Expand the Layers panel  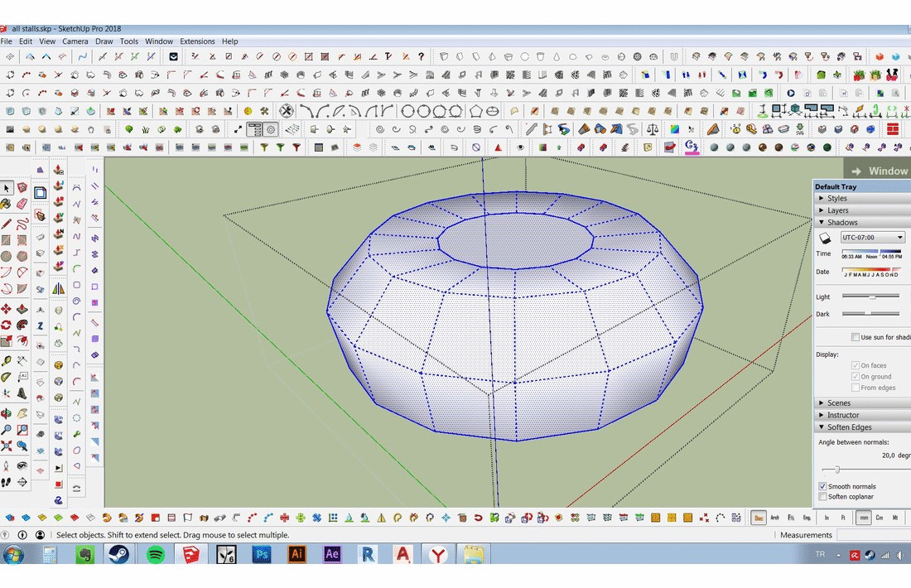(x=862, y=210)
